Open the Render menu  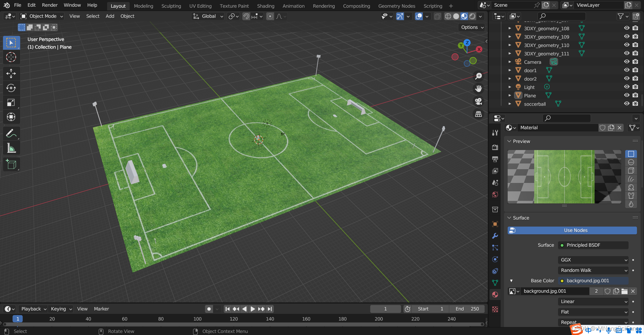click(50, 5)
